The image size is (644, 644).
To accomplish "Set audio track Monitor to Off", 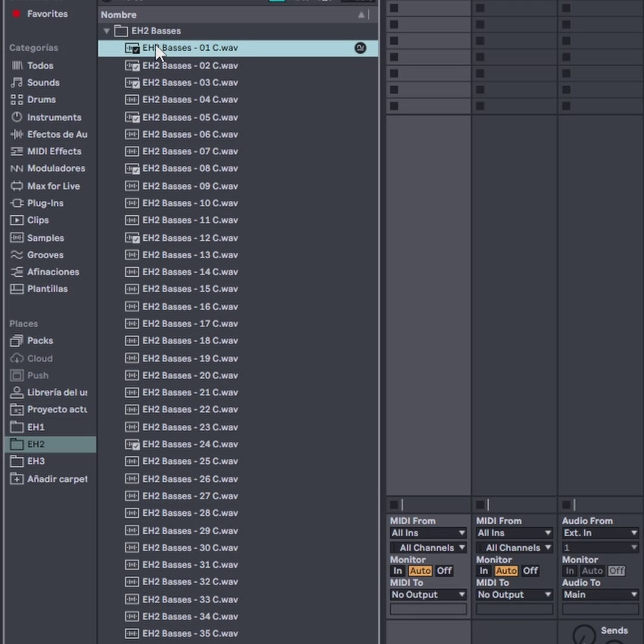I will click(x=616, y=571).
